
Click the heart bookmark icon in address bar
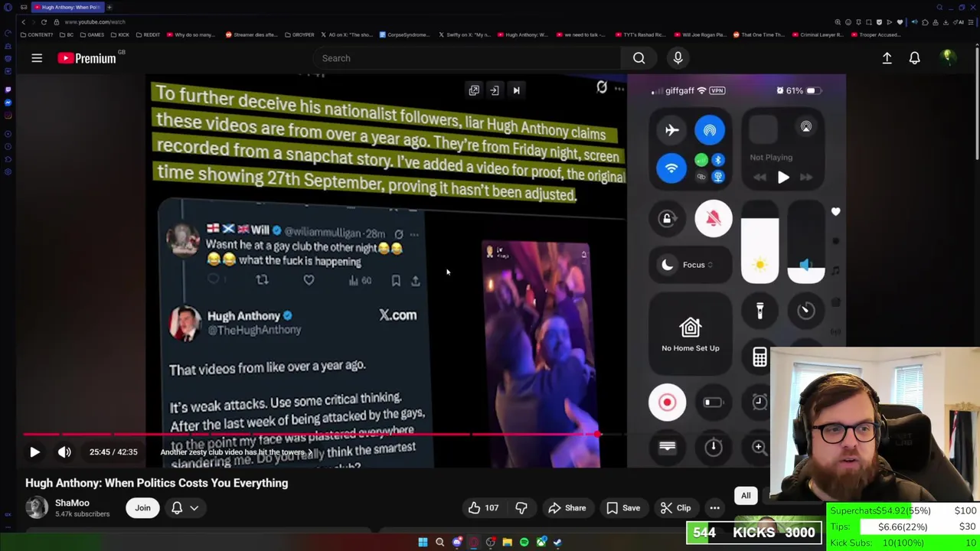point(900,22)
